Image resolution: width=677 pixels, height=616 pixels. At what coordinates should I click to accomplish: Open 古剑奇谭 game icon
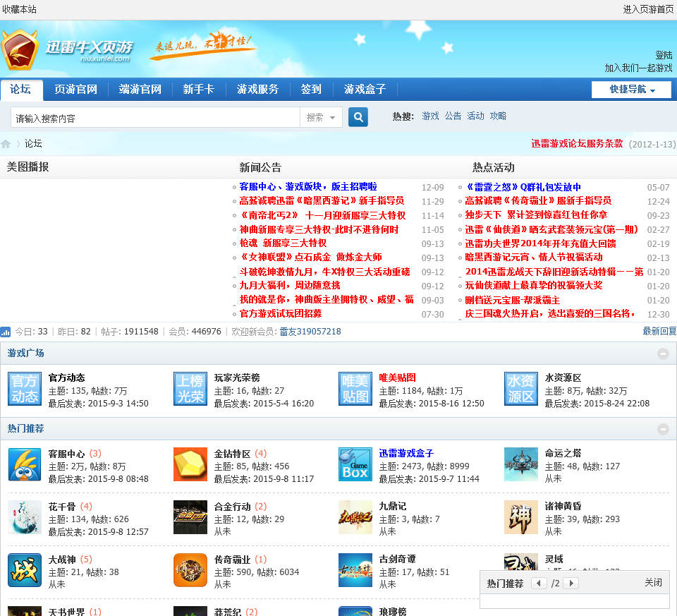(x=355, y=570)
